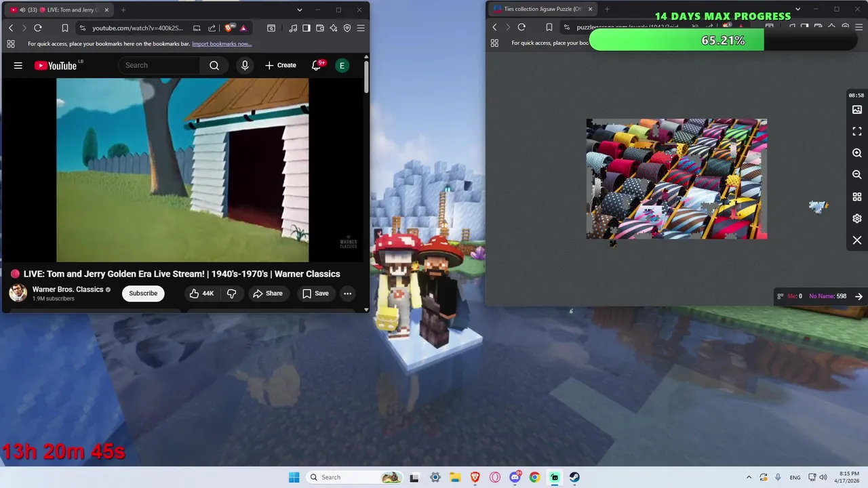Open the YouTube browser main menu
The image size is (868, 488).
click(361, 28)
